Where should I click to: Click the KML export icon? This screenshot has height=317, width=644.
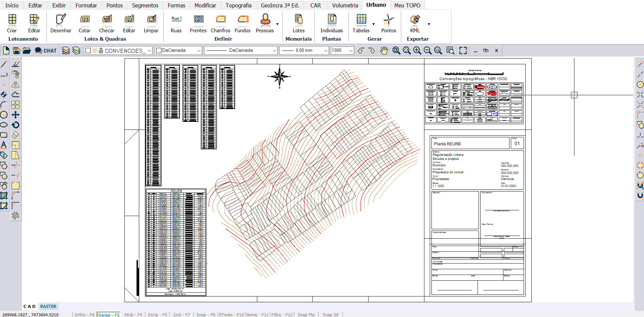(x=415, y=23)
